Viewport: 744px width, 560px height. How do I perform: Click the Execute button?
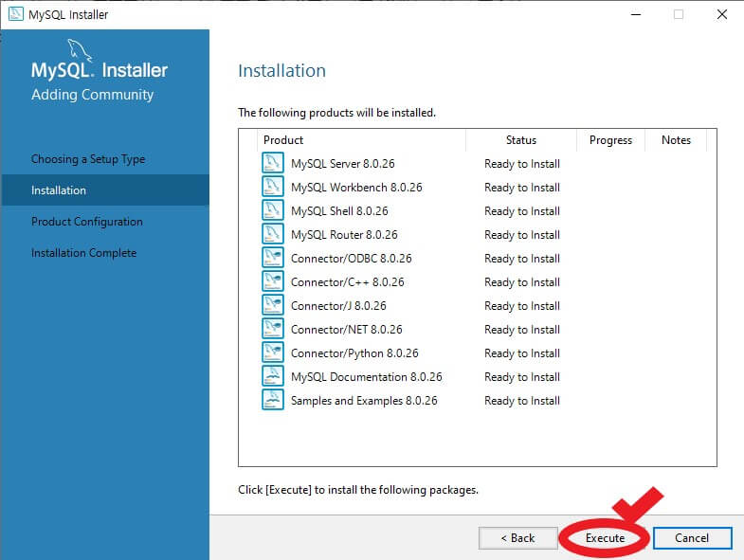point(605,538)
